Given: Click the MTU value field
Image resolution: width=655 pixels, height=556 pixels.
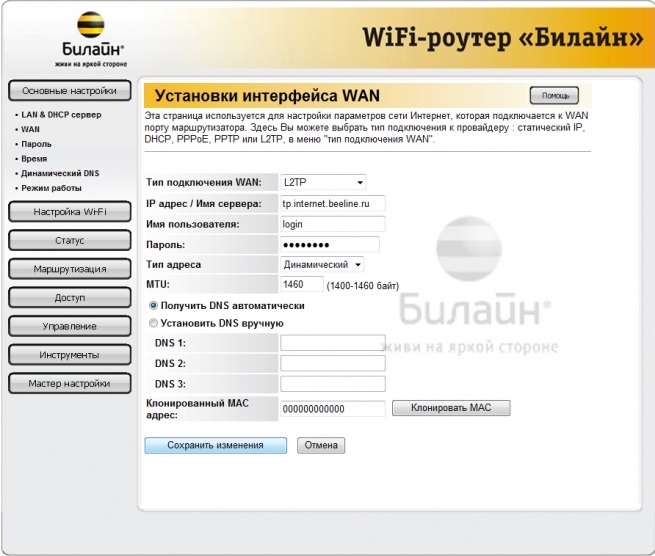Looking at the screenshot, I should pyautogui.click(x=302, y=284).
